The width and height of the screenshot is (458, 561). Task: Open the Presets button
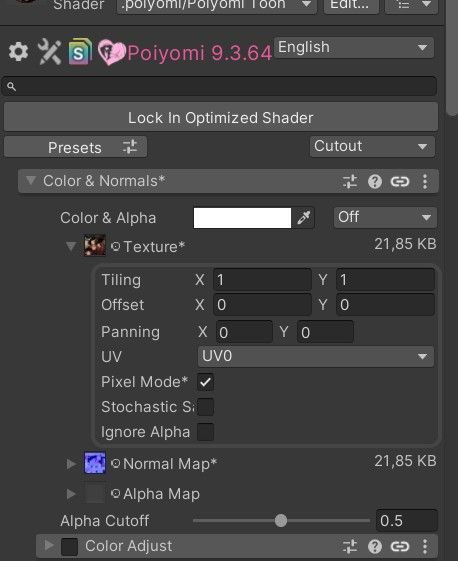click(x=75, y=147)
